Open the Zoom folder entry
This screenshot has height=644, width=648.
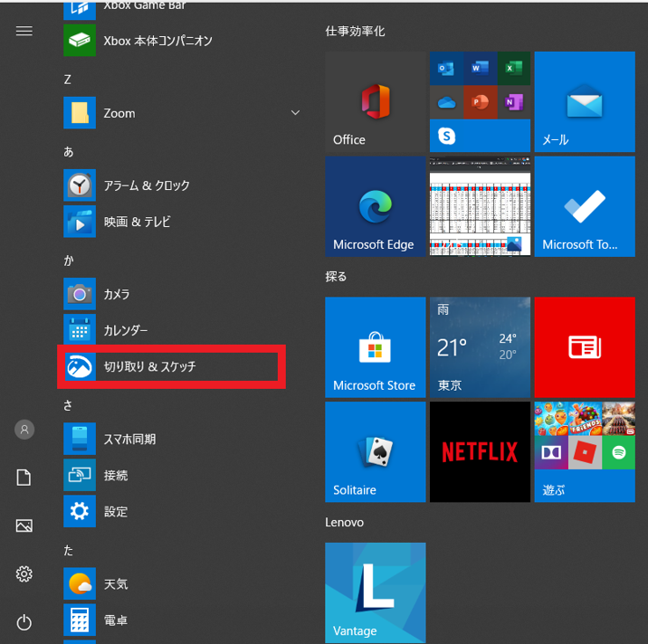point(182,113)
